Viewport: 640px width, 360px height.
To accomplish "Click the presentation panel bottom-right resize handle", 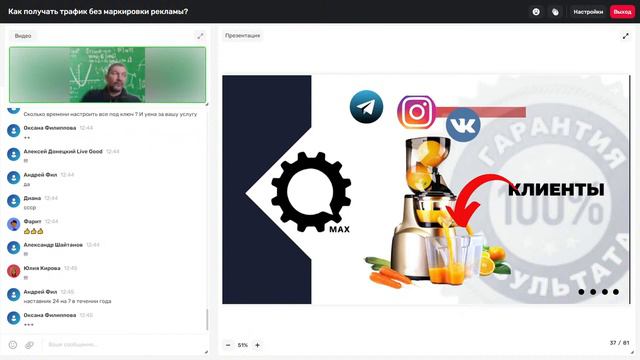I will [x=632, y=352].
